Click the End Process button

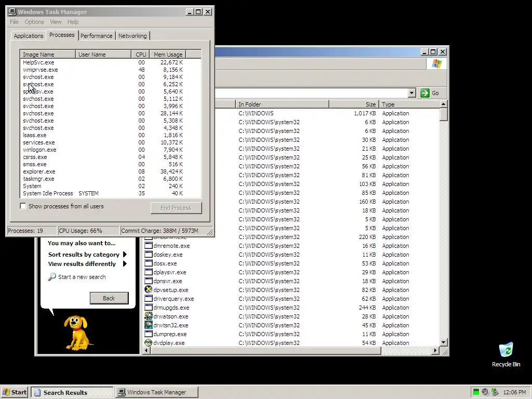[x=176, y=208]
